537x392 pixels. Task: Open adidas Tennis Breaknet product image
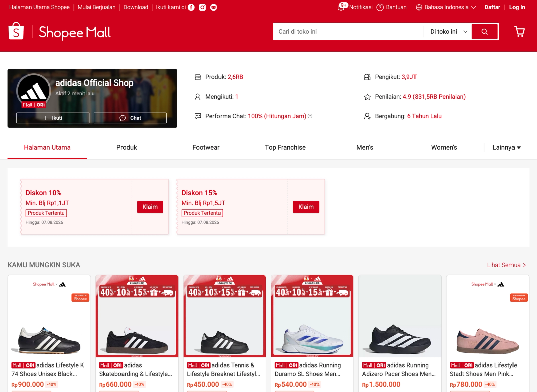[225, 316]
